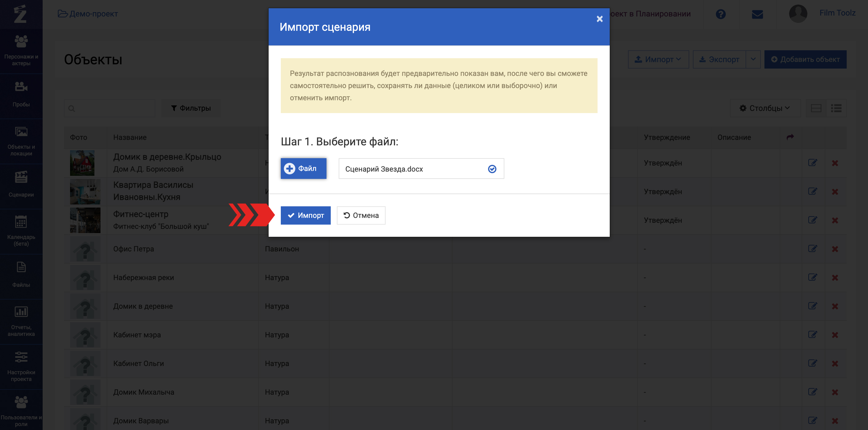The height and width of the screenshot is (430, 868).
Task: Open the red house thumbnail photo
Action: [x=82, y=163]
